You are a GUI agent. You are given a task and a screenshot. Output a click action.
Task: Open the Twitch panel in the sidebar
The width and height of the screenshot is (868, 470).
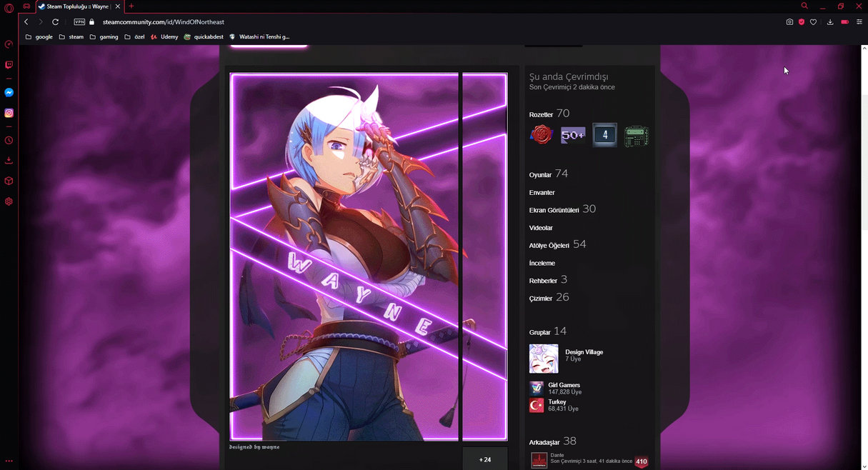click(9, 64)
